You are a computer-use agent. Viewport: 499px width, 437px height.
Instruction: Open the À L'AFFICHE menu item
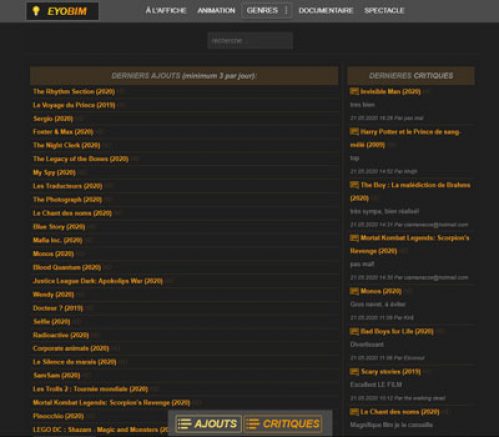[166, 11]
